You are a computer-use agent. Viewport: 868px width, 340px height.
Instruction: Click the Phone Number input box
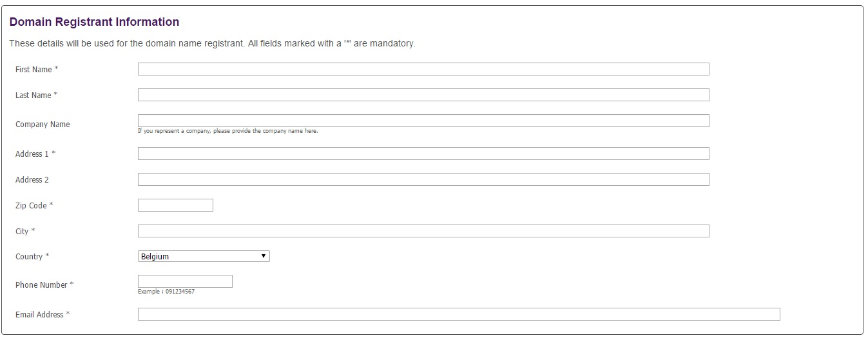(185, 281)
